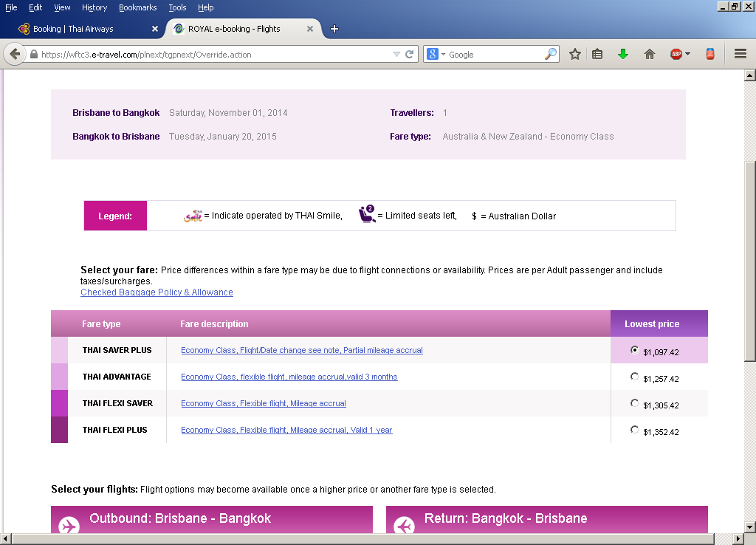Screen dimensions: 756x545
Task: Open the downloads green arrow icon
Action: click(x=623, y=55)
